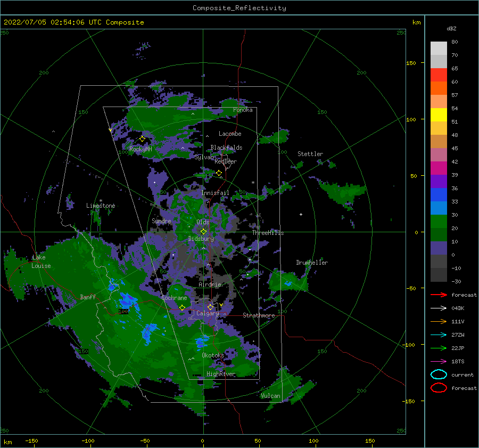Click the Limestone label
Screen dimensions: 479x448
tap(101, 206)
